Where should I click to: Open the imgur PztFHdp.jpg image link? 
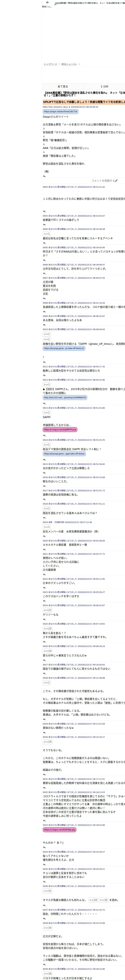click(x=59, y=830)
